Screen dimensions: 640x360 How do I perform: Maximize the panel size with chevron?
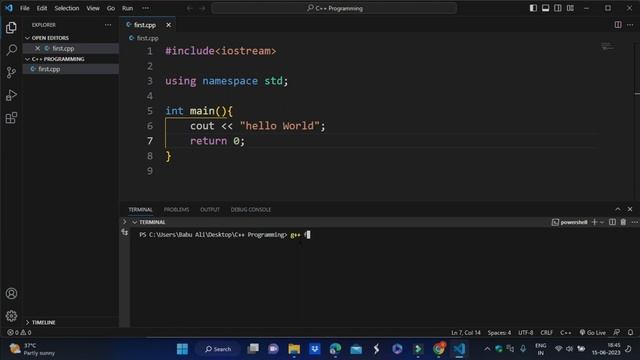point(618,209)
